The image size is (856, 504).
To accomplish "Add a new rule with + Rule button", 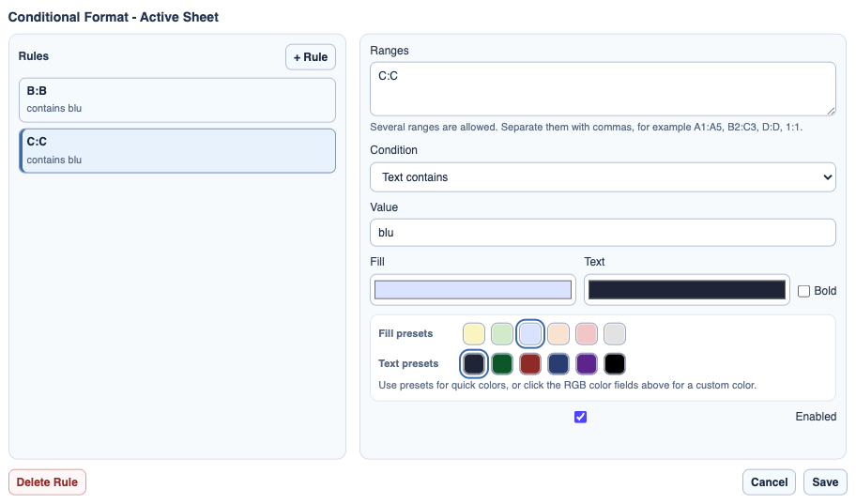I will tap(310, 57).
